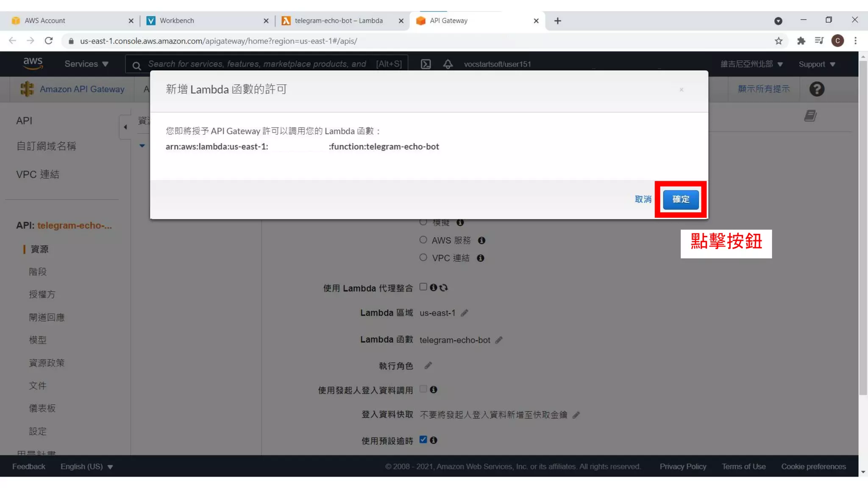Open Privacy Policy footer link
Image resolution: width=868 pixels, height=488 pixels.
point(683,466)
